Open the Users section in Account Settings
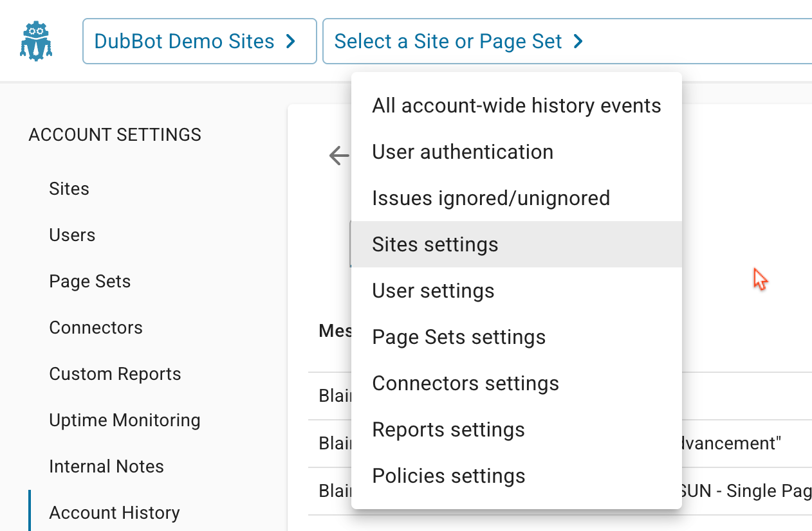Viewport: 812px width, 531px height. [72, 235]
